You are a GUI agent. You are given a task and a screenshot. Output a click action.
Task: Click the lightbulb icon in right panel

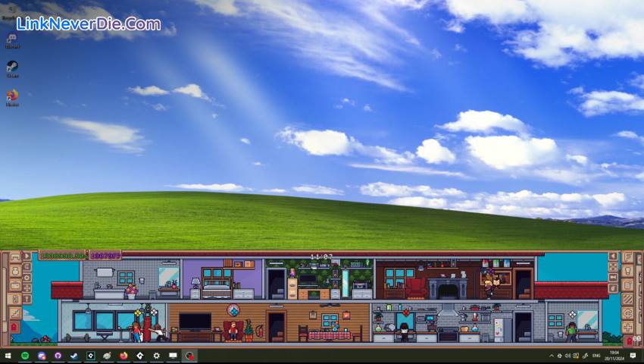click(628, 270)
